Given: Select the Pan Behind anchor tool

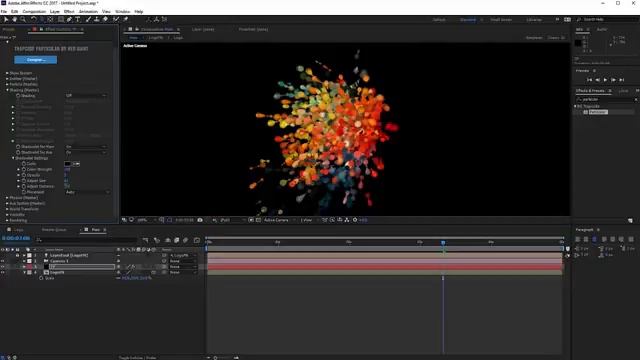Looking at the screenshot, I should (x=50, y=19).
